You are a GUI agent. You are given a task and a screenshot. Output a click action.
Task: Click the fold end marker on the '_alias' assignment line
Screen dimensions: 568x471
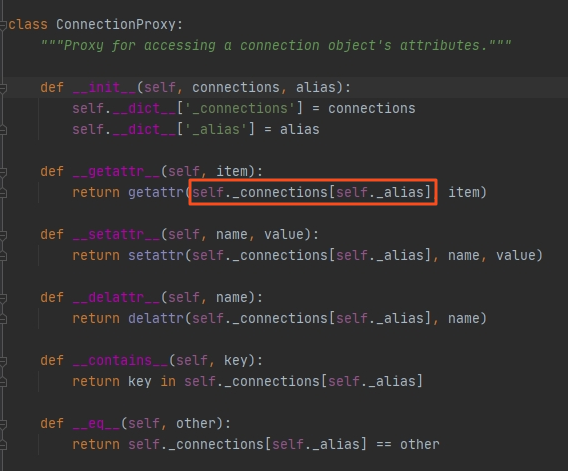point(3,130)
